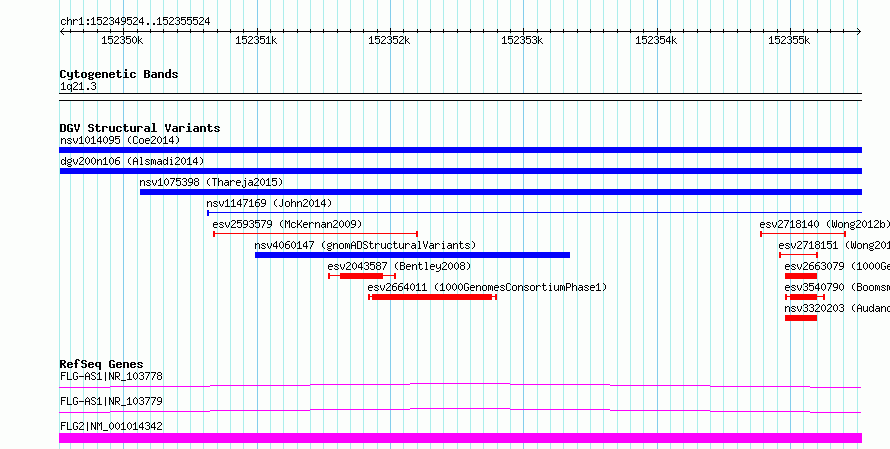Click the esv2593579 (McKernan2009) label
Viewport: 890px width, 449px height.
(287, 224)
